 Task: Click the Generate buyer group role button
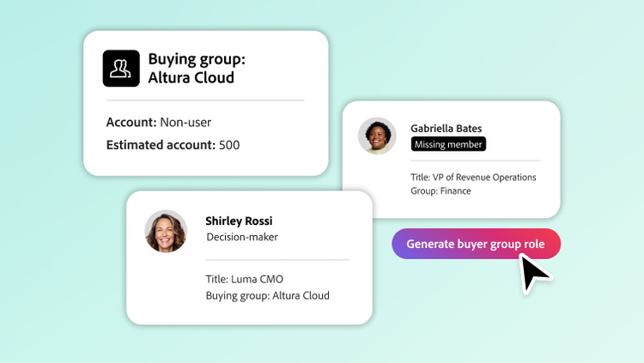(x=476, y=244)
